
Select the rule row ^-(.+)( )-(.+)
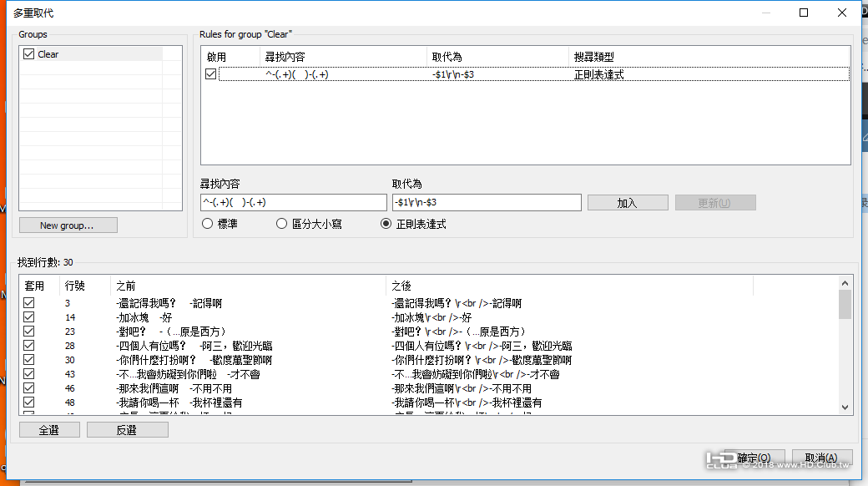coord(533,73)
